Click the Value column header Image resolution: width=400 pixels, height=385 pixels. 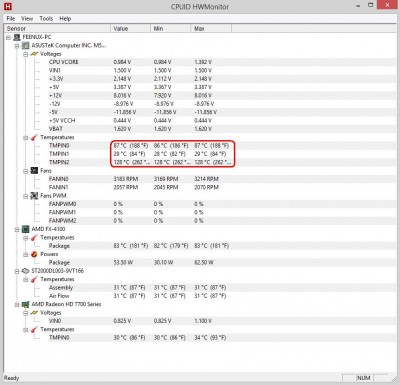click(x=130, y=29)
